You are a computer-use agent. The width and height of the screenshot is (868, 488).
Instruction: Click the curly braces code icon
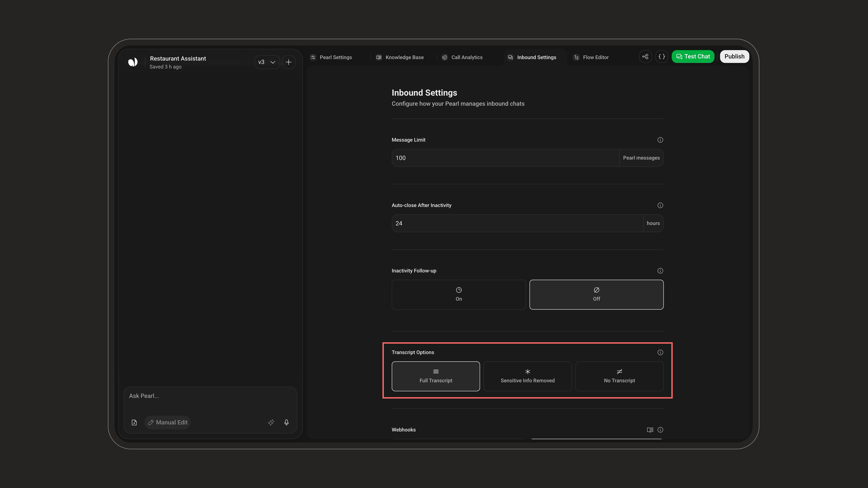pos(662,57)
